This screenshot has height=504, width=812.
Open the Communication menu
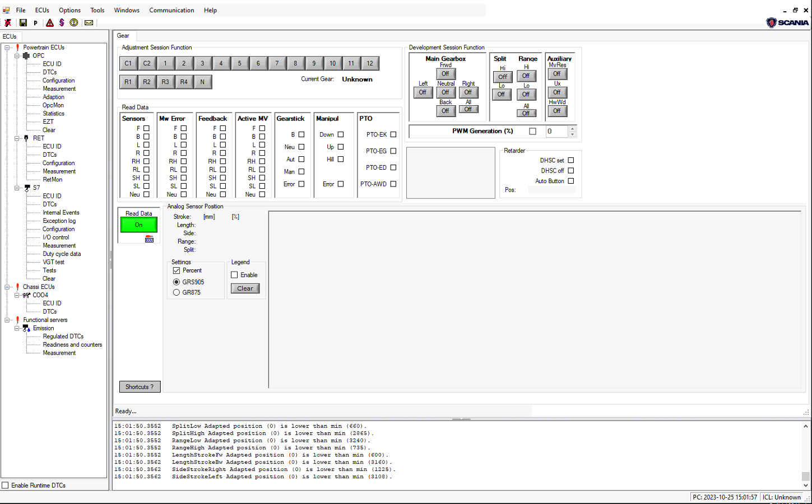171,10
